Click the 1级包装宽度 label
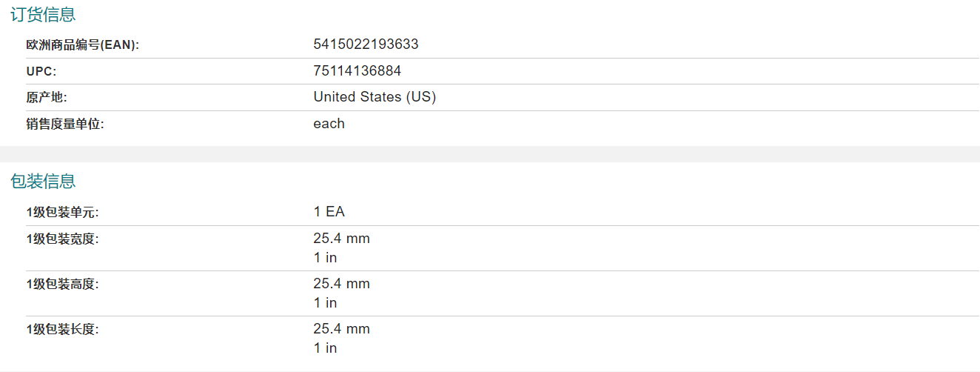Image resolution: width=980 pixels, height=372 pixels. pos(62,239)
